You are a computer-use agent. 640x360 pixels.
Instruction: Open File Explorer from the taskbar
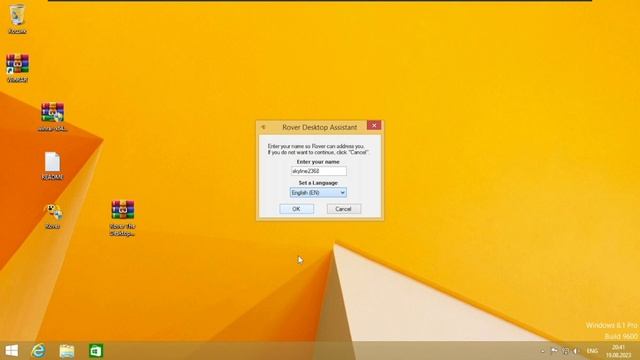[x=67, y=351]
